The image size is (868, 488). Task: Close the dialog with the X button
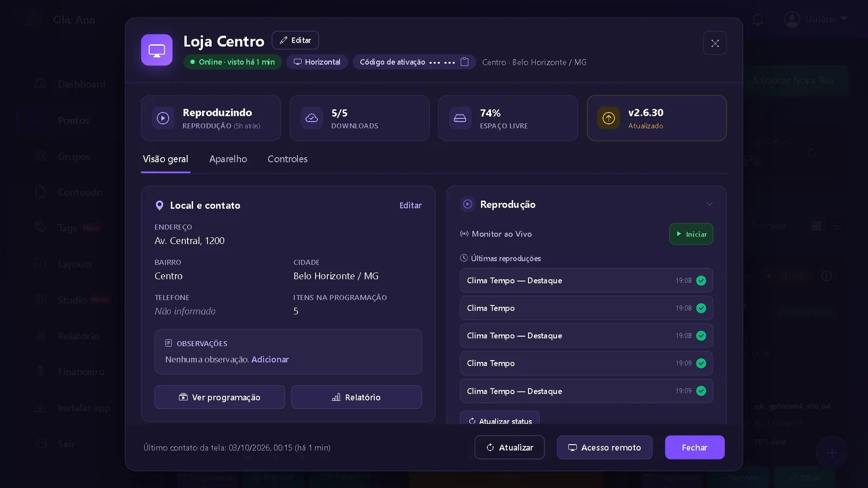pos(715,43)
